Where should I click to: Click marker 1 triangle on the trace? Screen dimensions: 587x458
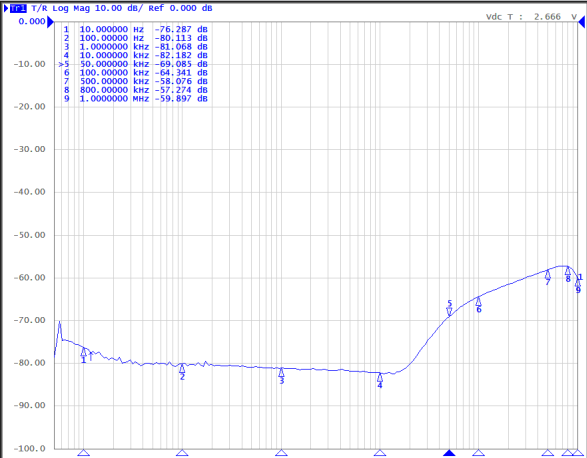pyautogui.click(x=84, y=352)
